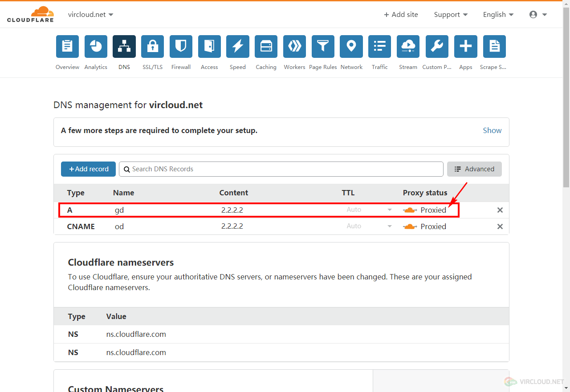
Task: Open the Stream cloud icon
Action: point(408,47)
